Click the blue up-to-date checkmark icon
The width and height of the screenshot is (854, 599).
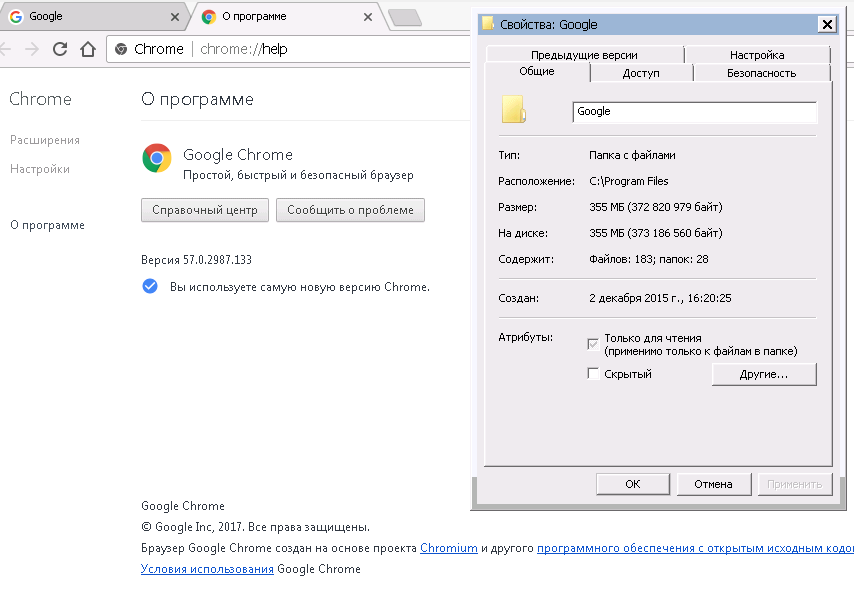coord(150,286)
